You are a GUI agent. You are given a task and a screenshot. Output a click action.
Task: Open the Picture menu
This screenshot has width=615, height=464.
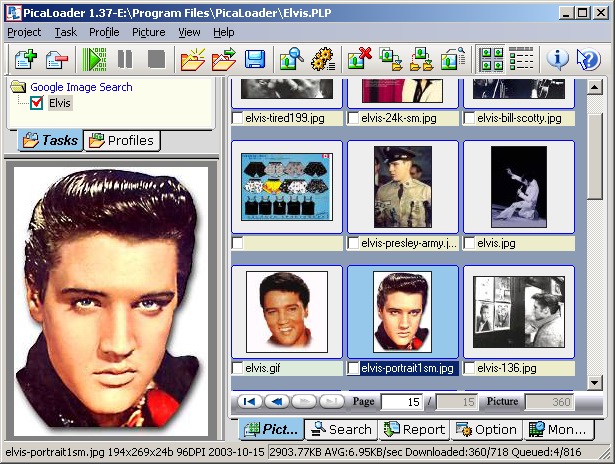[x=148, y=32]
